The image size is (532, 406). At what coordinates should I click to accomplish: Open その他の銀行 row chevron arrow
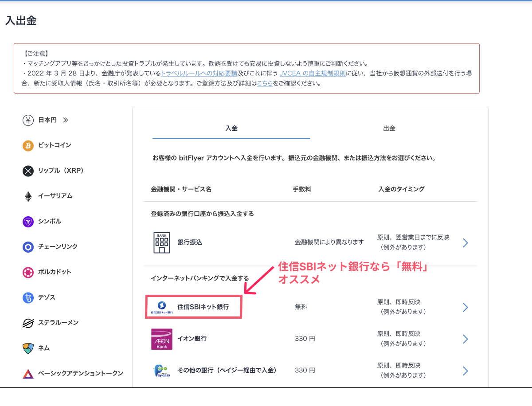pos(465,371)
